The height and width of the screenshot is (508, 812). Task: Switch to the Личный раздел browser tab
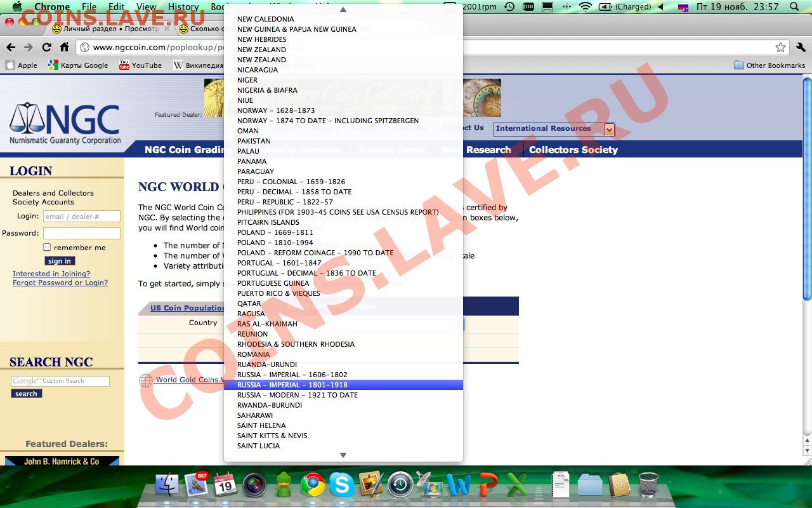[111, 29]
